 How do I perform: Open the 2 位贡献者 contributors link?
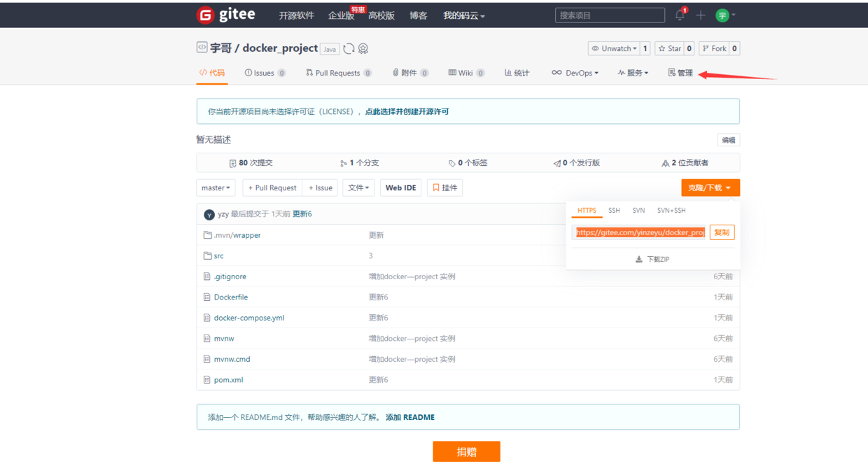685,163
